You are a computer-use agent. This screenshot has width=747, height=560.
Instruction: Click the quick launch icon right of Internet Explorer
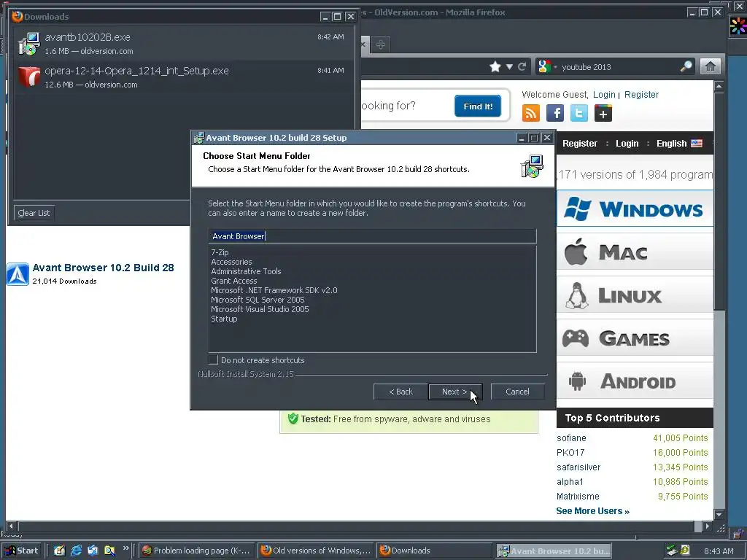coord(93,551)
